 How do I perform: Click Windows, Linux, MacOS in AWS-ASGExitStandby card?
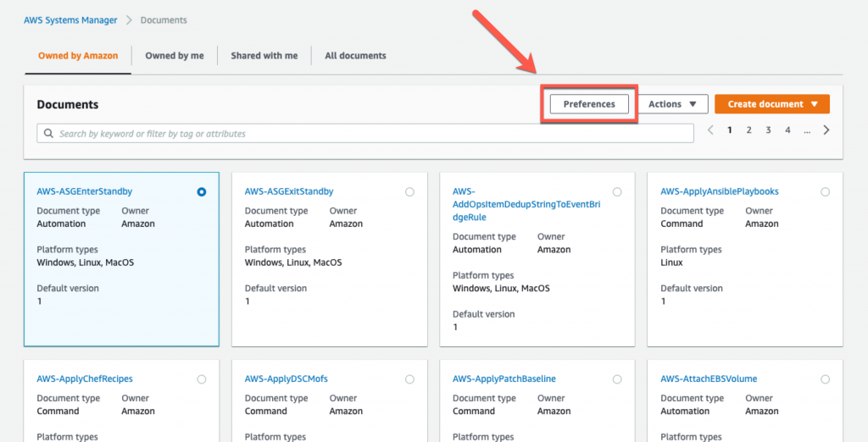293,262
